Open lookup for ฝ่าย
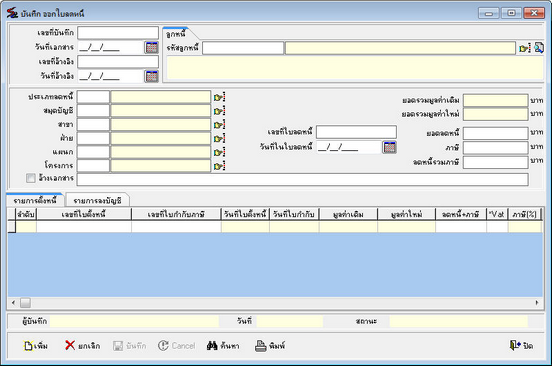Viewport: 552px width, 366px height. tap(219, 138)
